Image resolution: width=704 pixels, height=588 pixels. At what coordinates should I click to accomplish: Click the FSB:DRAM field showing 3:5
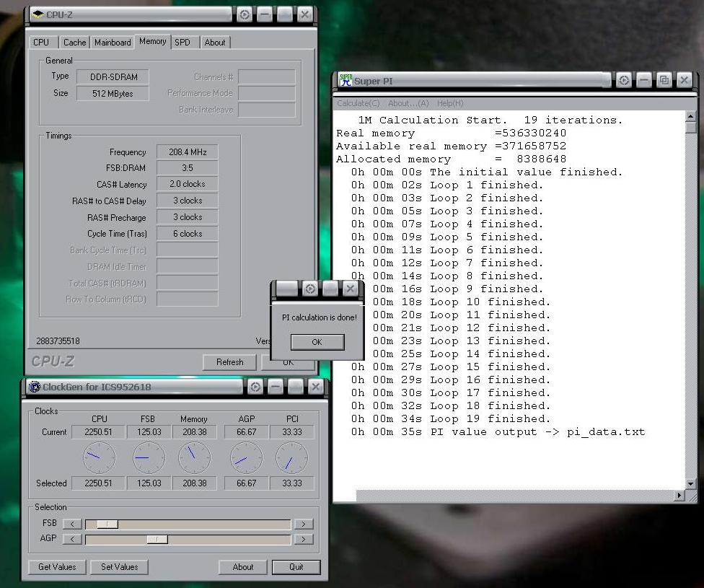pyautogui.click(x=188, y=167)
